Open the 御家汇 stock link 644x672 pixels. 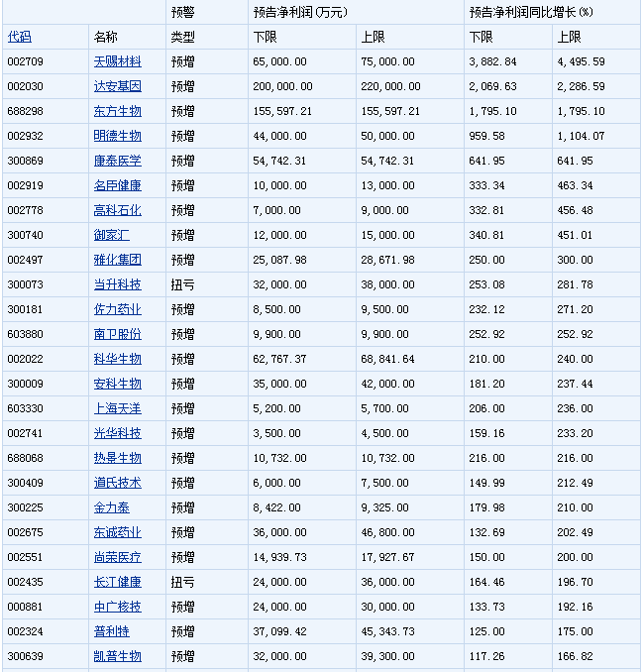[x=111, y=235]
